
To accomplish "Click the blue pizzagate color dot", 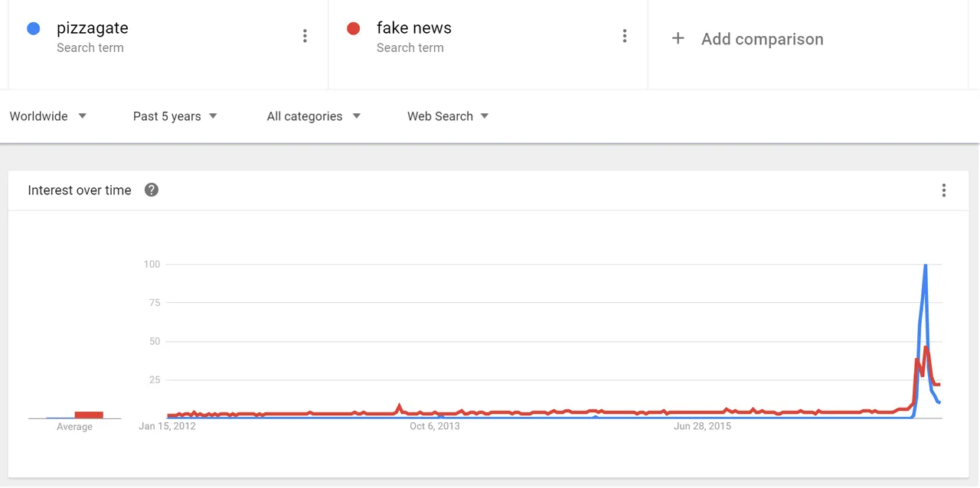I will click(x=33, y=28).
